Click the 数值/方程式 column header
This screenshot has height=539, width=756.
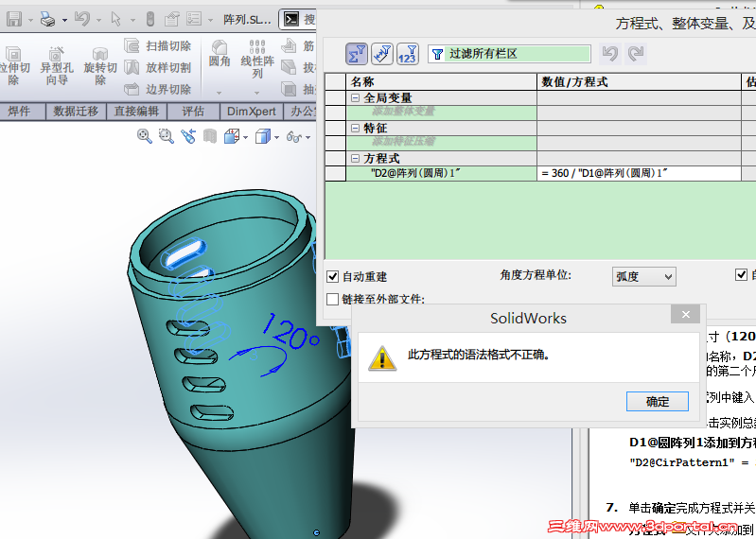click(x=639, y=82)
